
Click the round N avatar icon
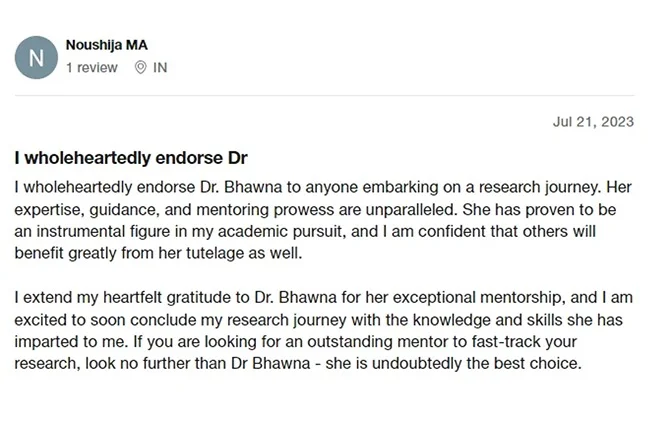coord(36,58)
